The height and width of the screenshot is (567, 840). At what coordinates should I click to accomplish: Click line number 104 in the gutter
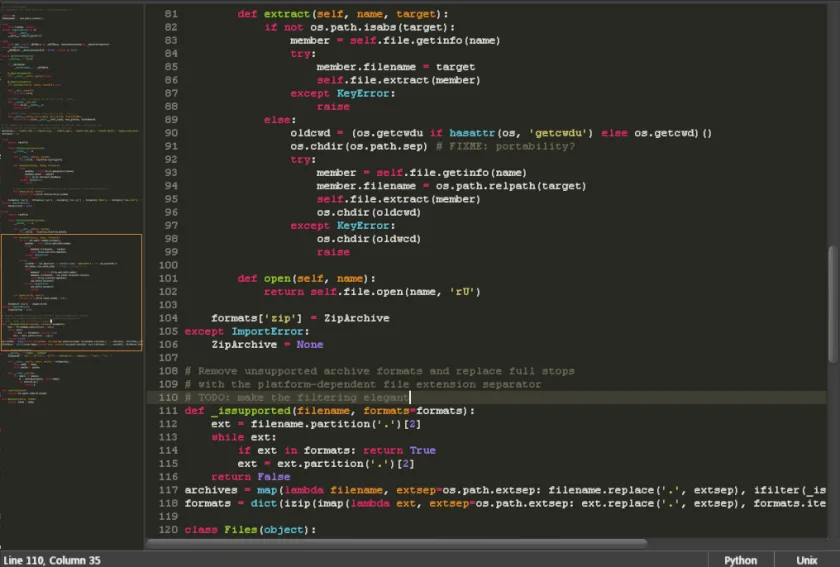click(x=168, y=318)
